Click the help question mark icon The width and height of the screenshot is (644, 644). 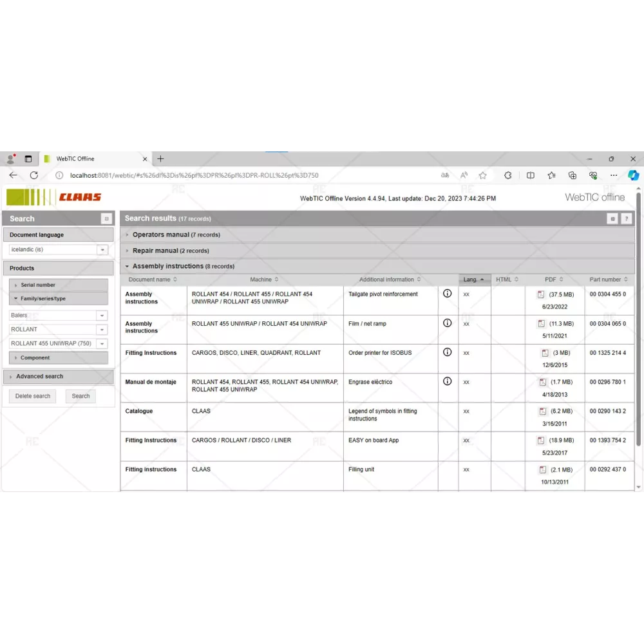pyautogui.click(x=626, y=219)
